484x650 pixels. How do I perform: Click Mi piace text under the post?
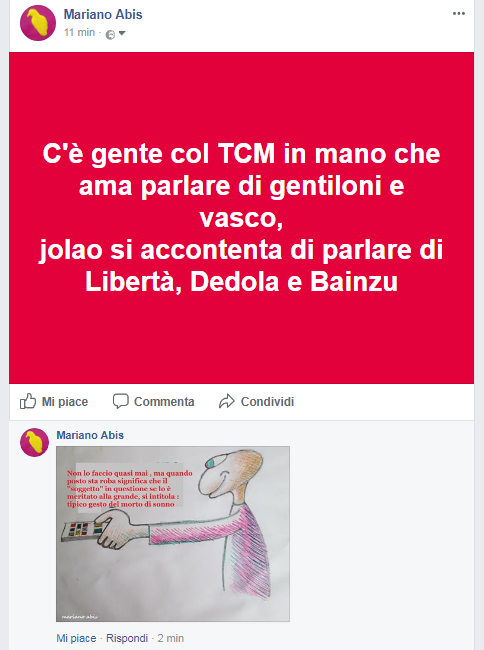click(x=65, y=402)
